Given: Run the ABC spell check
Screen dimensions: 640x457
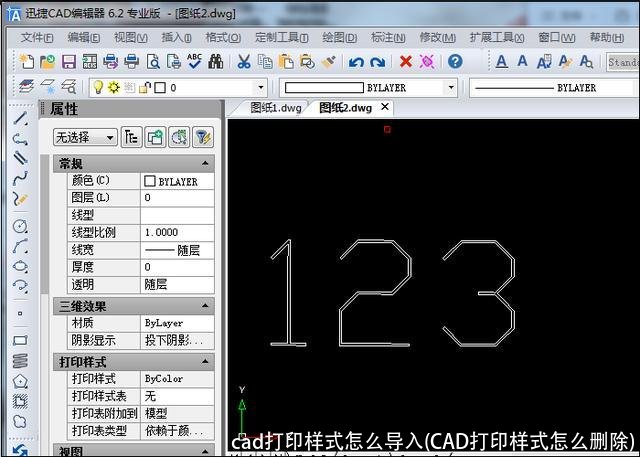Looking at the screenshot, I should tap(195, 61).
